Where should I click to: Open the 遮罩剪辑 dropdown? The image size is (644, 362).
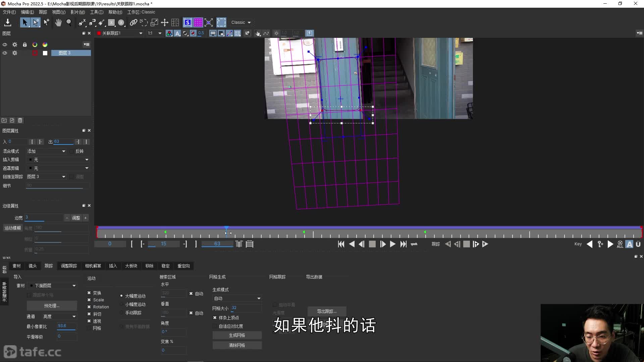point(58,168)
